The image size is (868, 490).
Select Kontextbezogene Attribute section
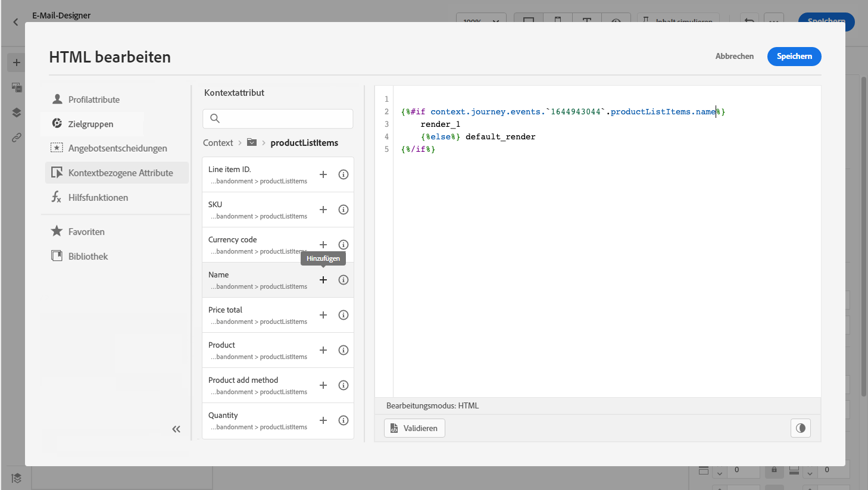coord(117,173)
